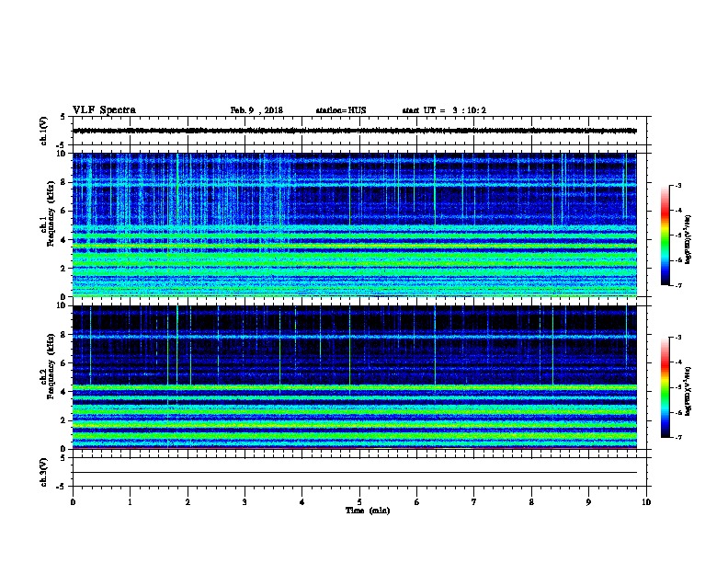Click inside the ch.2 spectrogram panel
The image size is (728, 563).
[x=355, y=377]
